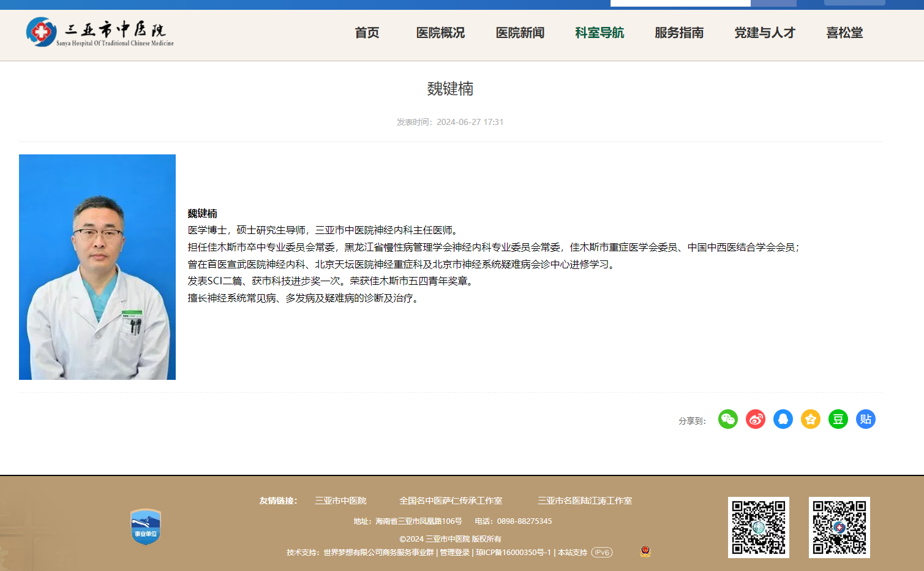Click the doctor's portrait photo

tap(97, 267)
